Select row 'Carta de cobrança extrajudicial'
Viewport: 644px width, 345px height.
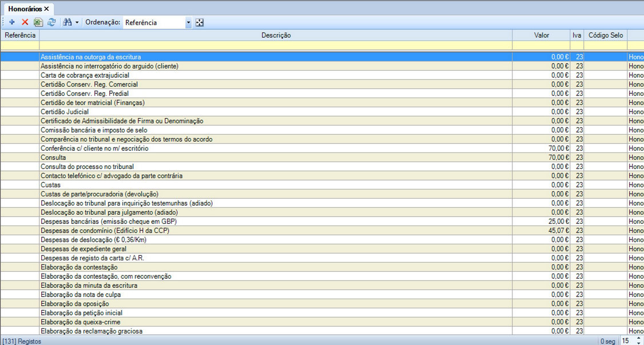322,75
